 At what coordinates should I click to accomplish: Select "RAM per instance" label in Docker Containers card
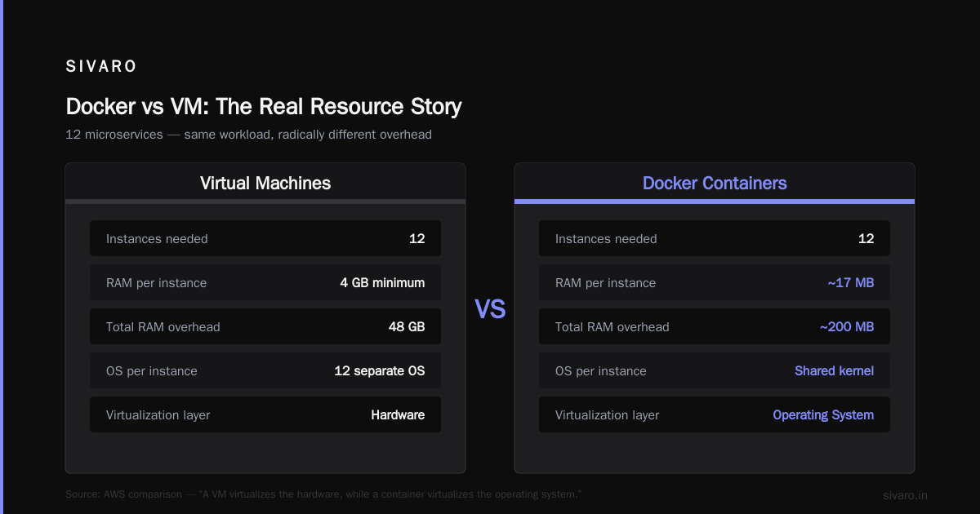[x=605, y=283]
